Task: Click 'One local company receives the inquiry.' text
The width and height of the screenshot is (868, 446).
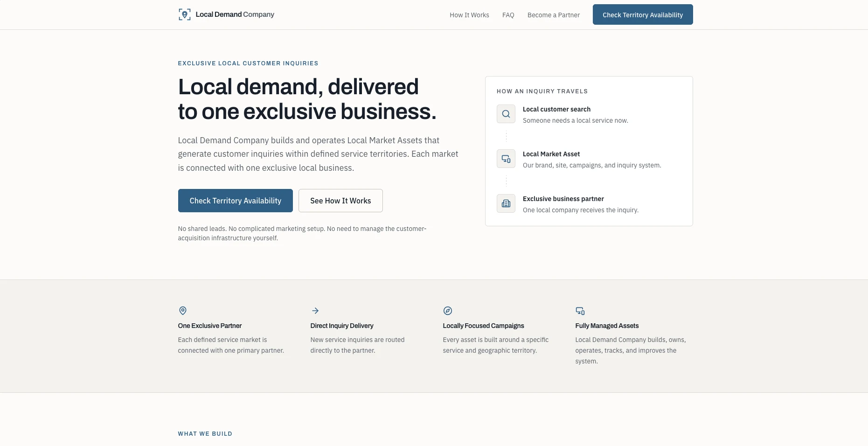Action: point(581,210)
